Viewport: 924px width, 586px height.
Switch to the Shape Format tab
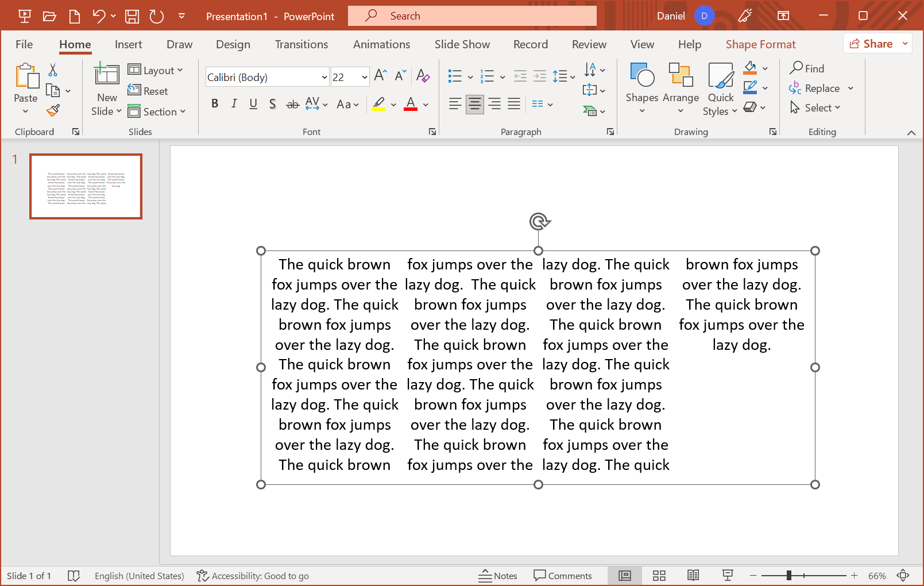click(760, 44)
